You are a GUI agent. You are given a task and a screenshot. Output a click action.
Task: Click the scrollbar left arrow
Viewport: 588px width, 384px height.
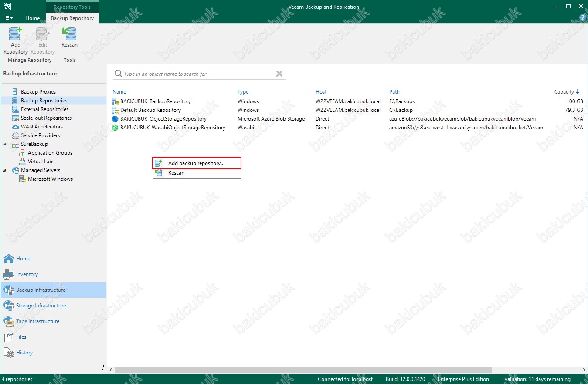pos(111,370)
